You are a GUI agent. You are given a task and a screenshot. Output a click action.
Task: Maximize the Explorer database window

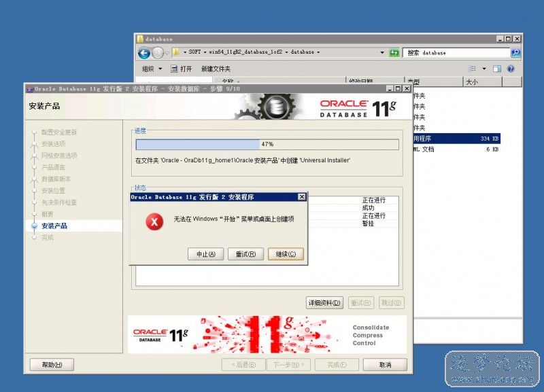tap(508, 39)
